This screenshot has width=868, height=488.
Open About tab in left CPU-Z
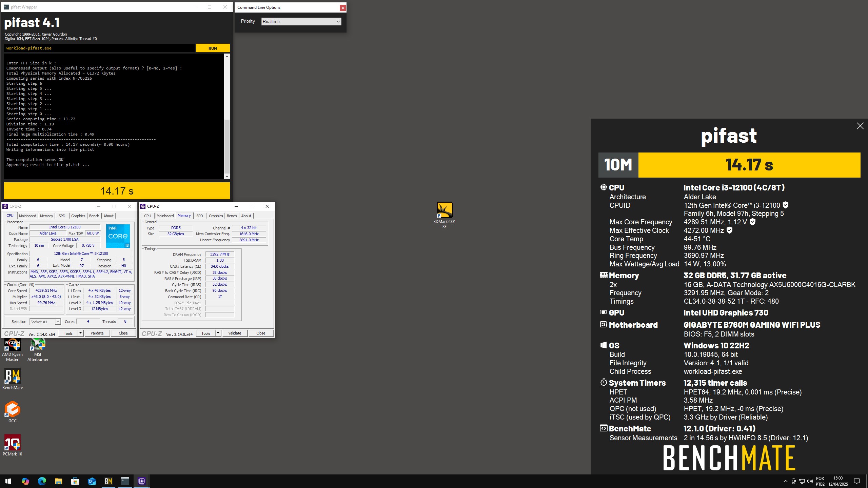[108, 216]
